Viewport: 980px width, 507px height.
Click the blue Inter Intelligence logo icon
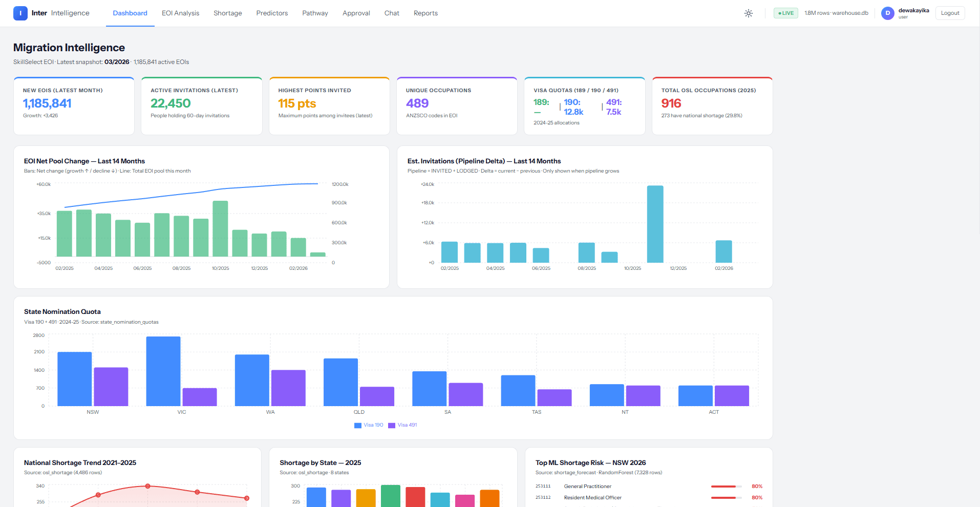pyautogui.click(x=20, y=13)
